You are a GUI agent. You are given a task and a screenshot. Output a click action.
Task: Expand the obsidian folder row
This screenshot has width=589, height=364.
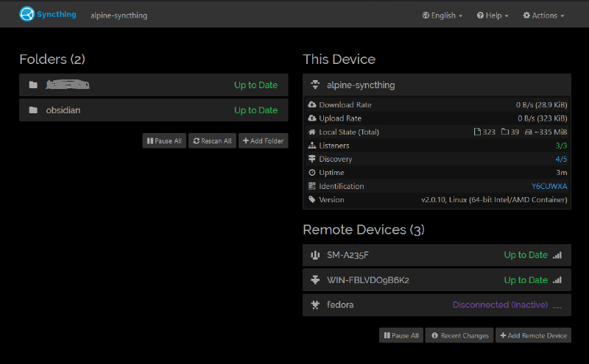tap(154, 110)
